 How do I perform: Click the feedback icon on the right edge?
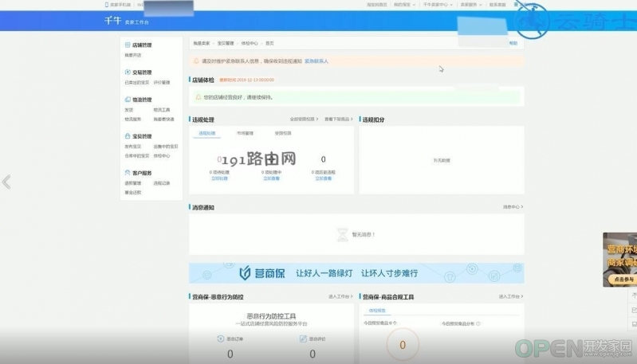click(x=634, y=310)
